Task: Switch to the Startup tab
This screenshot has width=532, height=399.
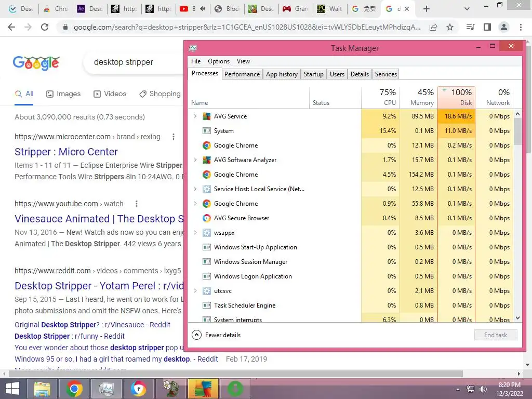Action: coord(313,74)
